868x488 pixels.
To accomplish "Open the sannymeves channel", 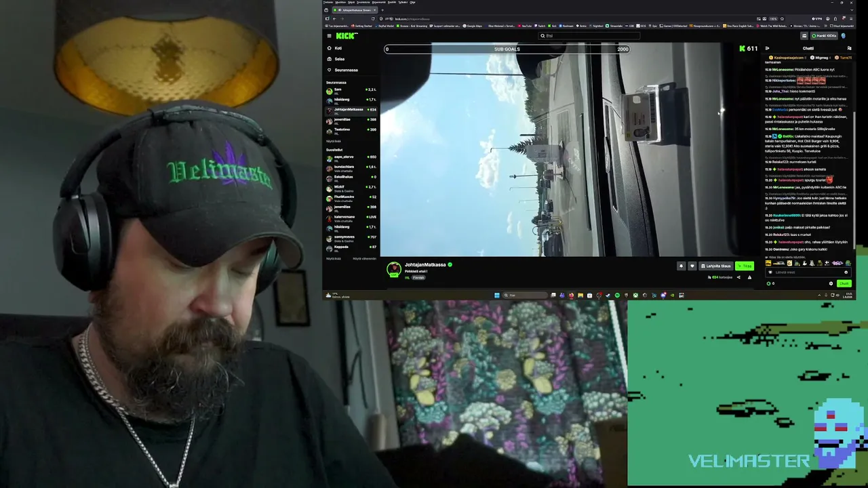I will click(351, 237).
